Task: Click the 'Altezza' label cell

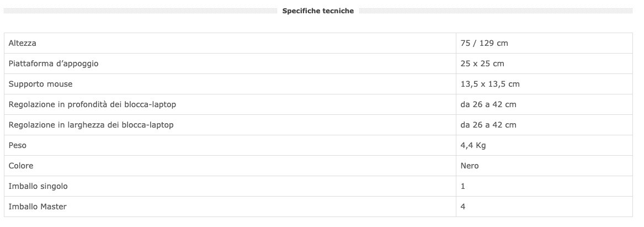Action: pyautogui.click(x=23, y=43)
